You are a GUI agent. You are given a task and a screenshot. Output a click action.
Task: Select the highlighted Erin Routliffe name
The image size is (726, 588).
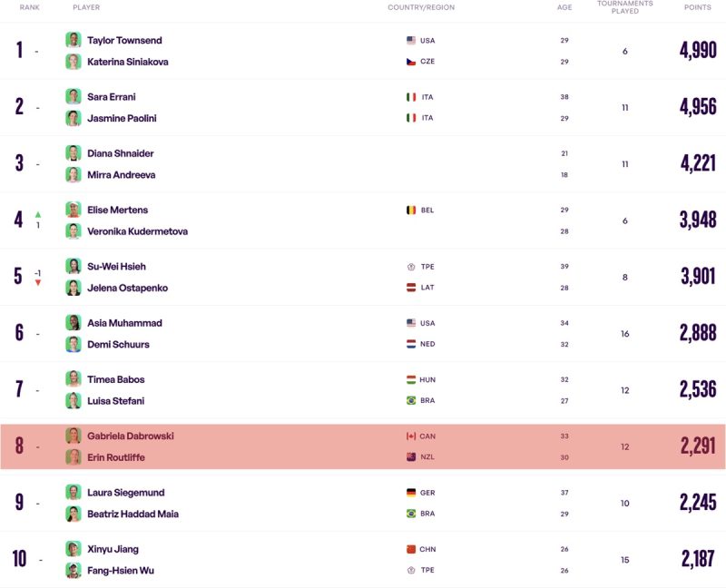[x=116, y=457]
